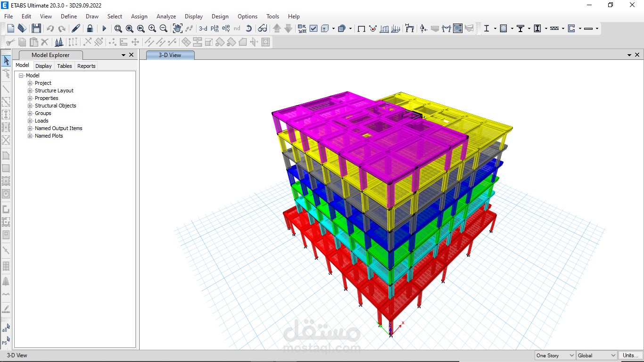The image size is (644, 362).
Task: Click the Model Explorer title tab
Action: pyautogui.click(x=50, y=55)
